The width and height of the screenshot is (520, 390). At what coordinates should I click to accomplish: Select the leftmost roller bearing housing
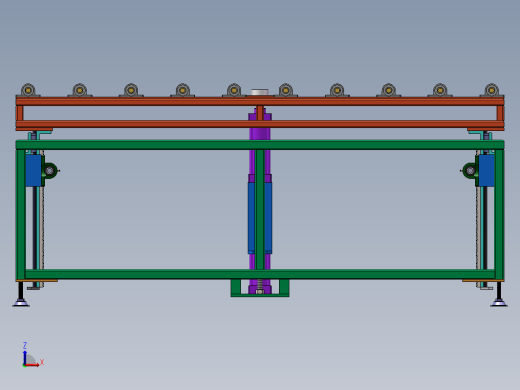pyautogui.click(x=28, y=90)
